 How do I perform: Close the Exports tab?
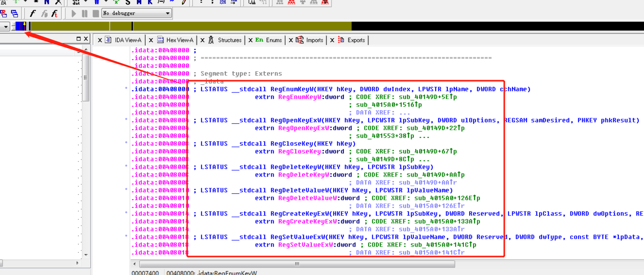[332, 40]
